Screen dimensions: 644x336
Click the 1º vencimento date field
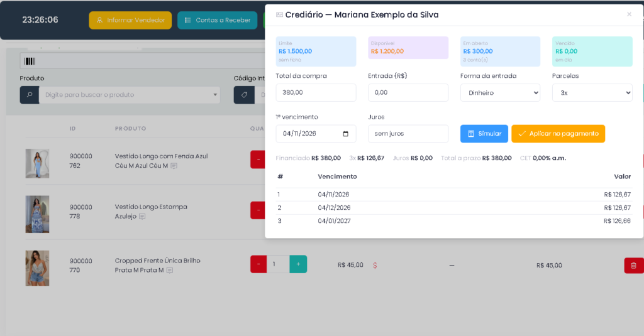coord(316,134)
